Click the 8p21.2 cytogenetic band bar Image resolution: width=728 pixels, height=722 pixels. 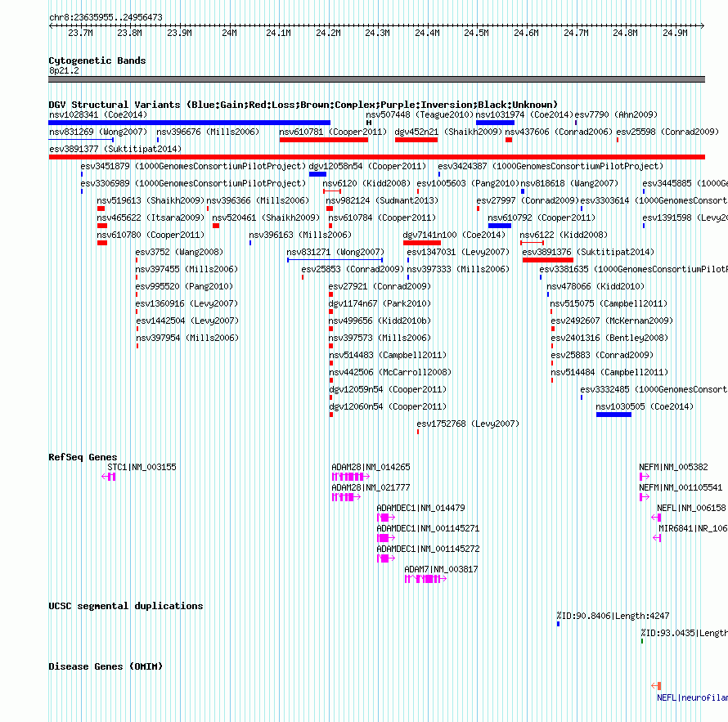(x=376, y=80)
